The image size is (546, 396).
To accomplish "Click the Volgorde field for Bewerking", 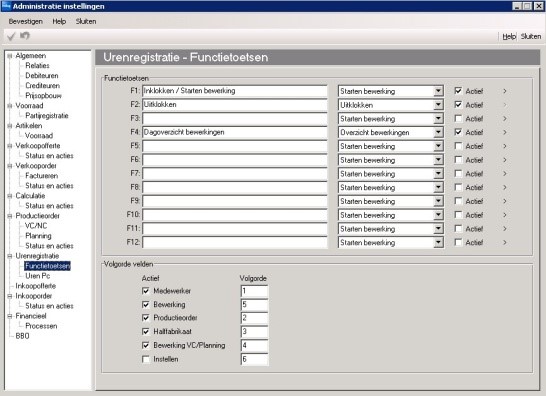I will [x=254, y=304].
